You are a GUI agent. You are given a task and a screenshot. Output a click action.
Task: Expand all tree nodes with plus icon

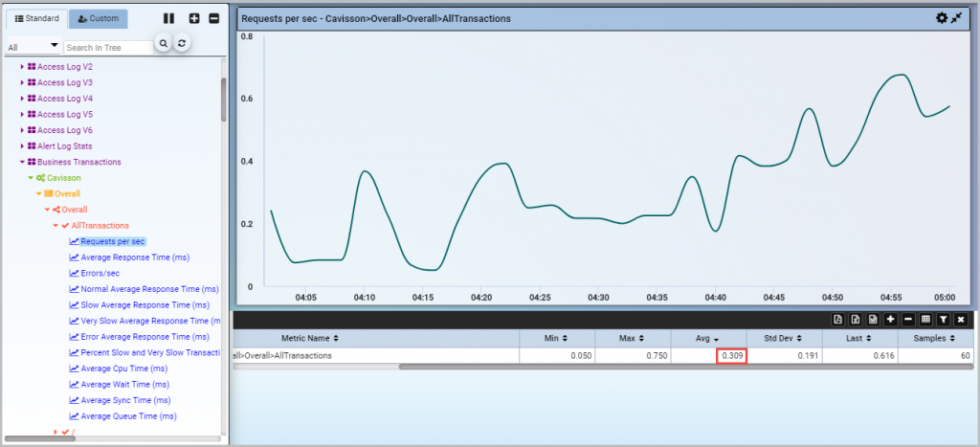coord(194,19)
